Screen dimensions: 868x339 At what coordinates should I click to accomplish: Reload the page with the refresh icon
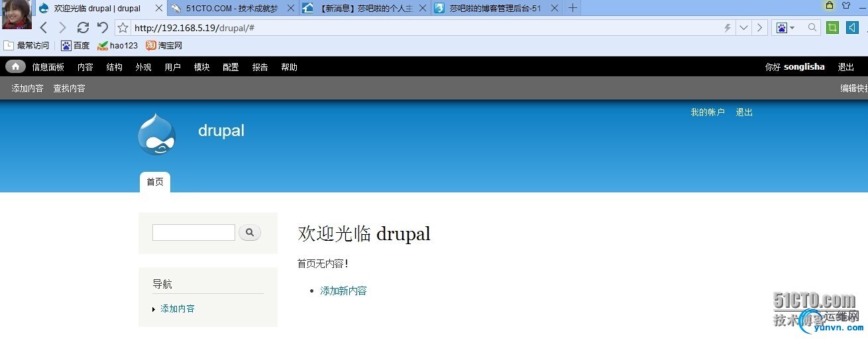point(83,27)
